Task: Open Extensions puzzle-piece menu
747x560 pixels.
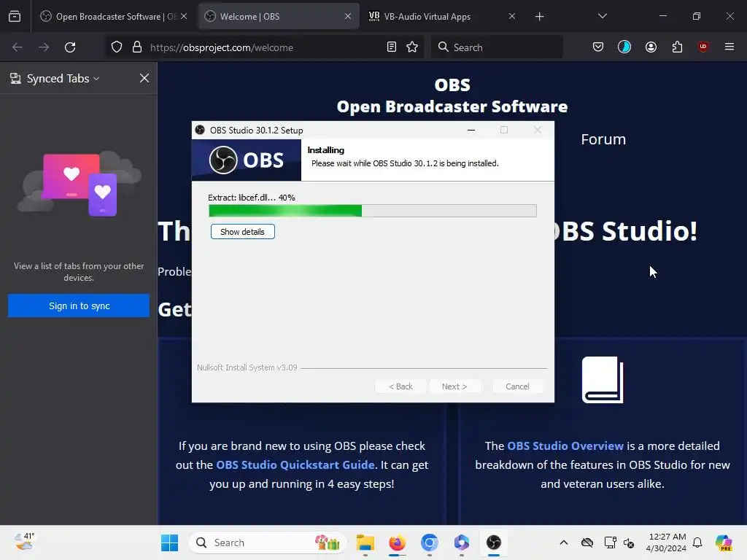Action: click(677, 47)
